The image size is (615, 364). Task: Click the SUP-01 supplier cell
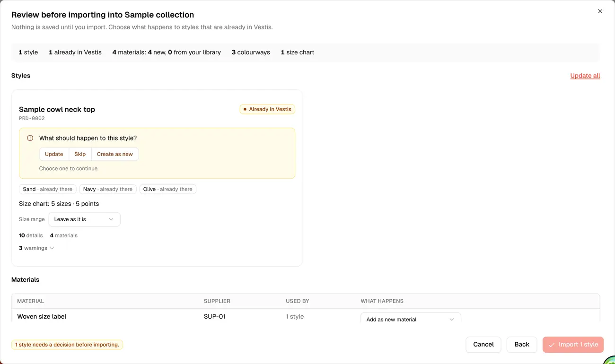(215, 317)
